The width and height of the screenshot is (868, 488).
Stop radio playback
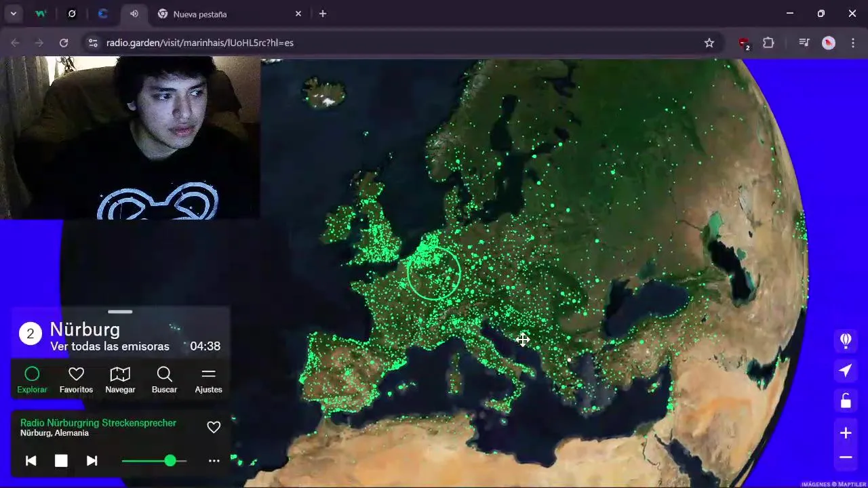coord(61,461)
